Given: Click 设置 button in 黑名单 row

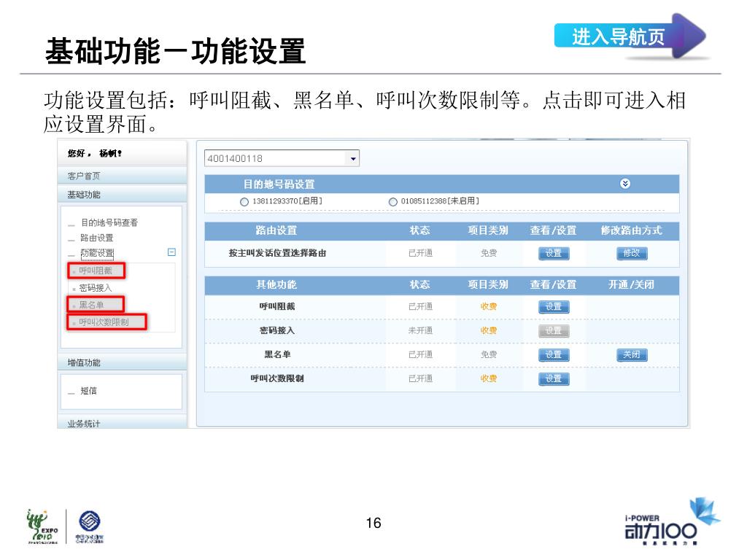Looking at the screenshot, I should (554, 355).
